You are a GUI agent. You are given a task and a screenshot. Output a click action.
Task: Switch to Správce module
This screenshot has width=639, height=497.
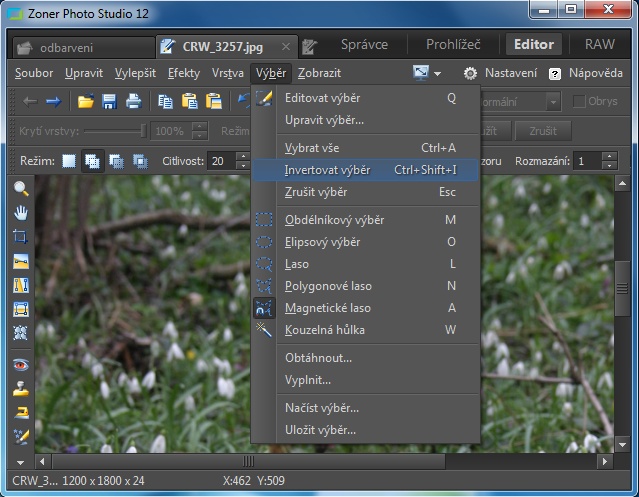pyautogui.click(x=364, y=44)
